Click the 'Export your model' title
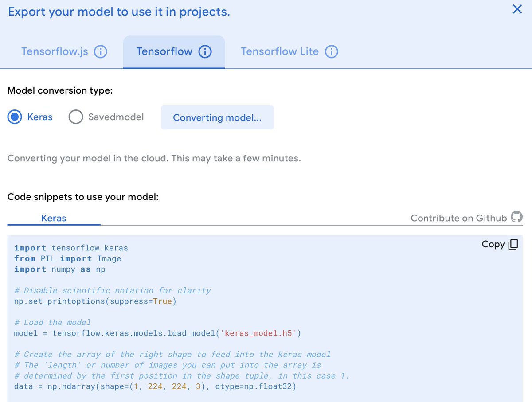The height and width of the screenshot is (402, 532). [x=119, y=11]
